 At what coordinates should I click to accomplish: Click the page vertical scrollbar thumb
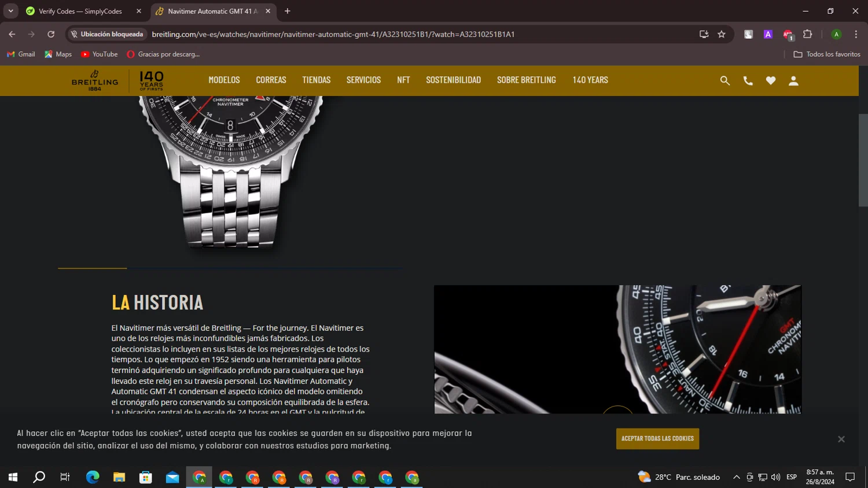click(863, 160)
